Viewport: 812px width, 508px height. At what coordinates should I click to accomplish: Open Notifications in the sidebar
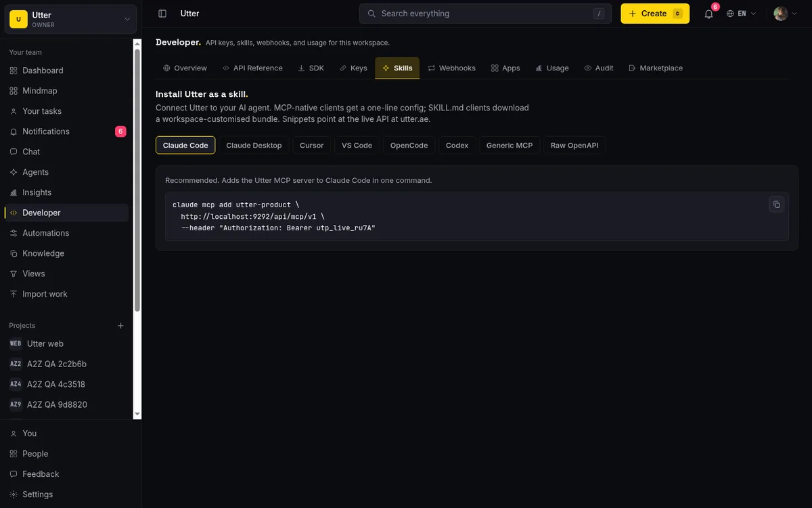click(x=66, y=131)
